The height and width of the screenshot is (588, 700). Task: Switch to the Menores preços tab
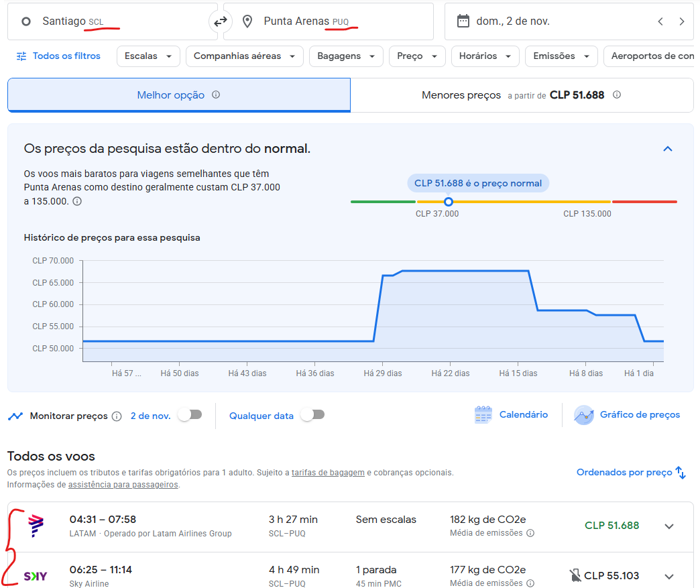click(x=521, y=95)
